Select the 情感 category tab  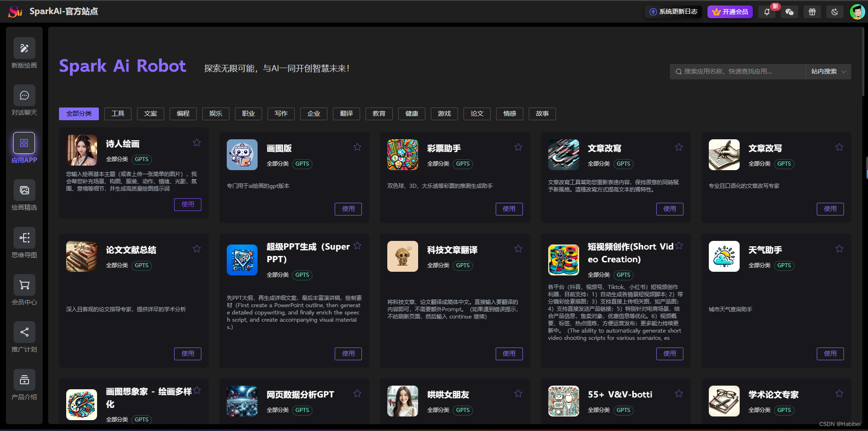tap(510, 114)
